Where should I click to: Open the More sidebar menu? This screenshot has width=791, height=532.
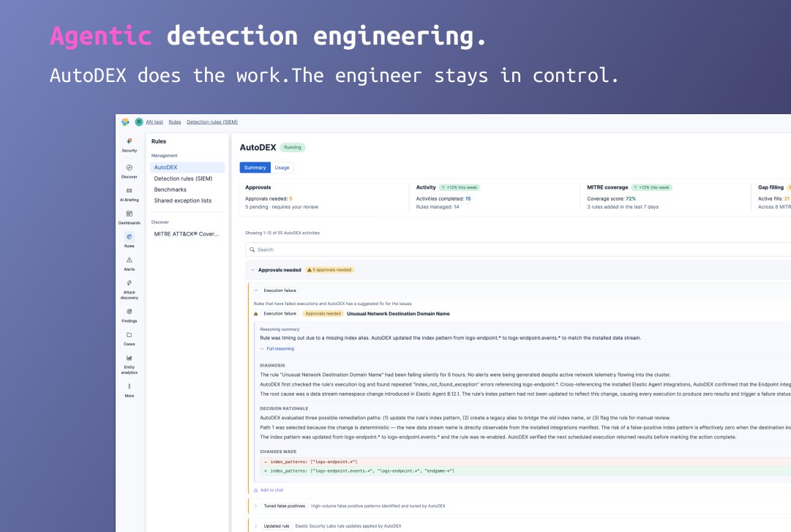coord(129,390)
